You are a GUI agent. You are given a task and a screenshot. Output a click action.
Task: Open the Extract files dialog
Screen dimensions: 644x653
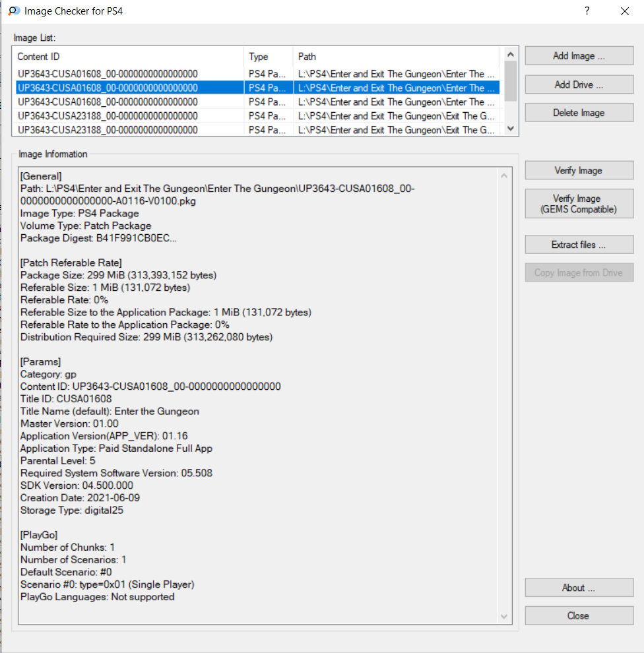579,245
